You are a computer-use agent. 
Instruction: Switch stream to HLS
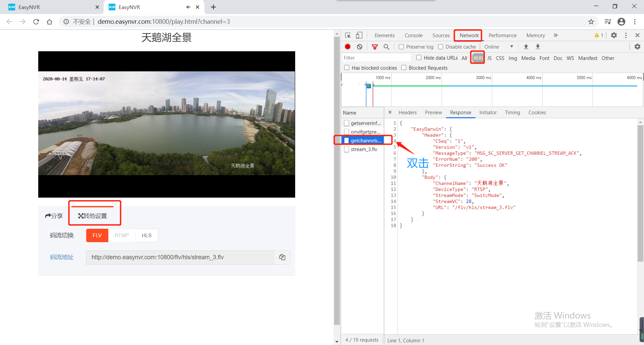(147, 235)
